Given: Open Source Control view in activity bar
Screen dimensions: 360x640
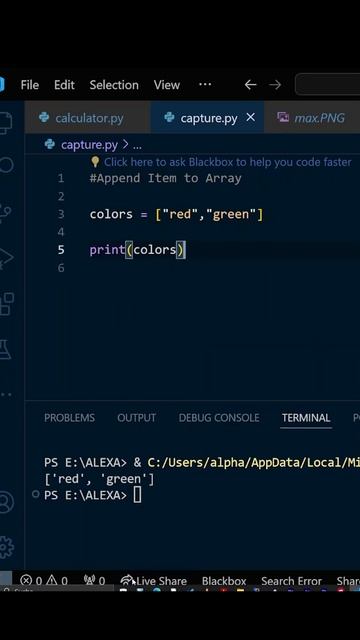Looking at the screenshot, I should click(6, 213).
